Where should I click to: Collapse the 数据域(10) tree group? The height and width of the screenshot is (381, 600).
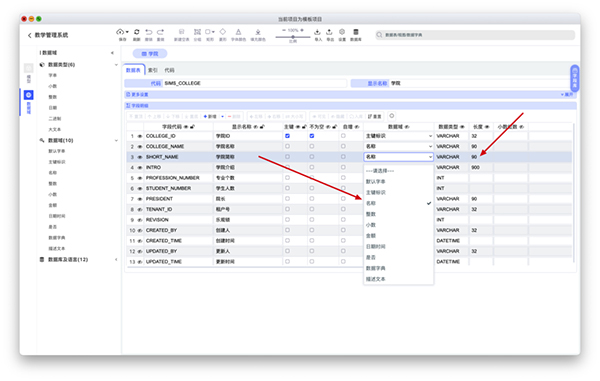coord(116,140)
